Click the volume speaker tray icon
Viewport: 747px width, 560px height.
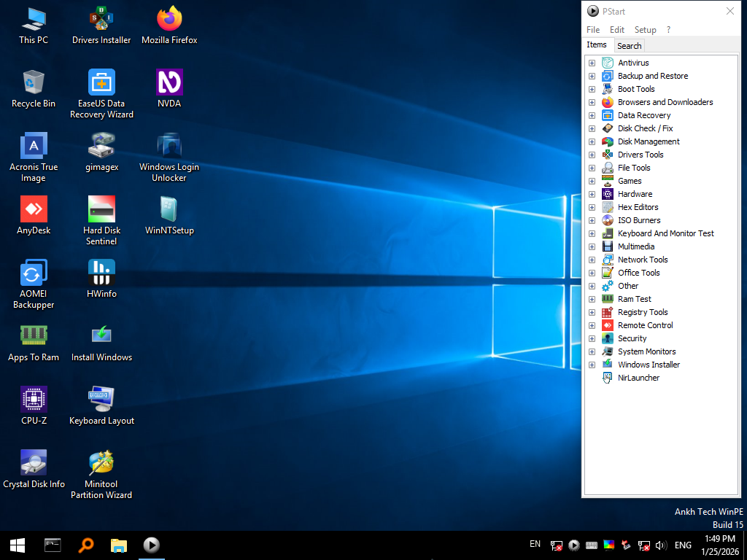pos(661,545)
